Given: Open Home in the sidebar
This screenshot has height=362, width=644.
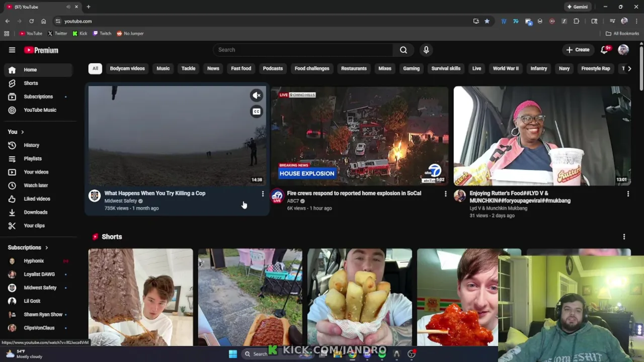Looking at the screenshot, I should [38, 70].
